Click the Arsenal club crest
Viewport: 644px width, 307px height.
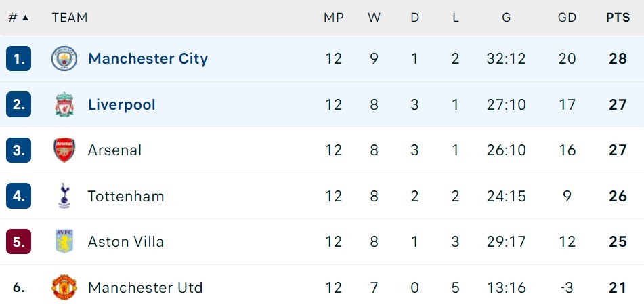64,150
